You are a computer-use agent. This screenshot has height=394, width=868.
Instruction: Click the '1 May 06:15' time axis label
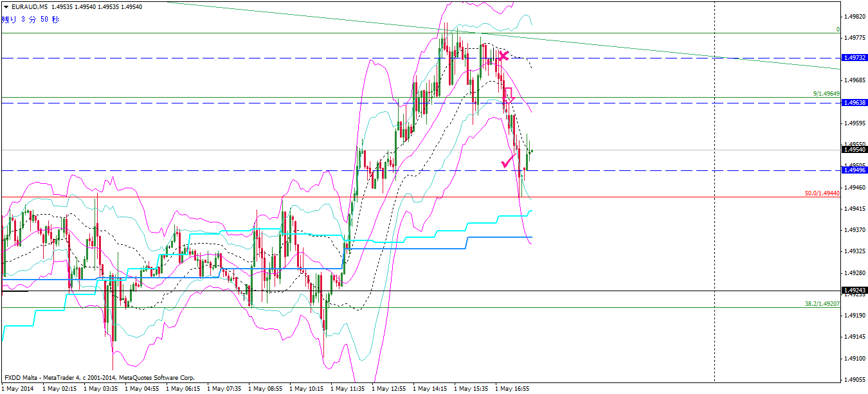click(x=183, y=389)
